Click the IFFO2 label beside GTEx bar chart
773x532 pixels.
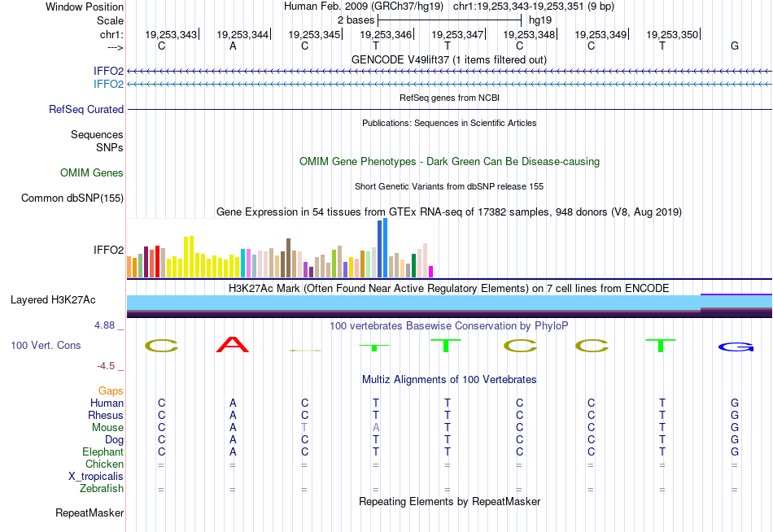[108, 250]
